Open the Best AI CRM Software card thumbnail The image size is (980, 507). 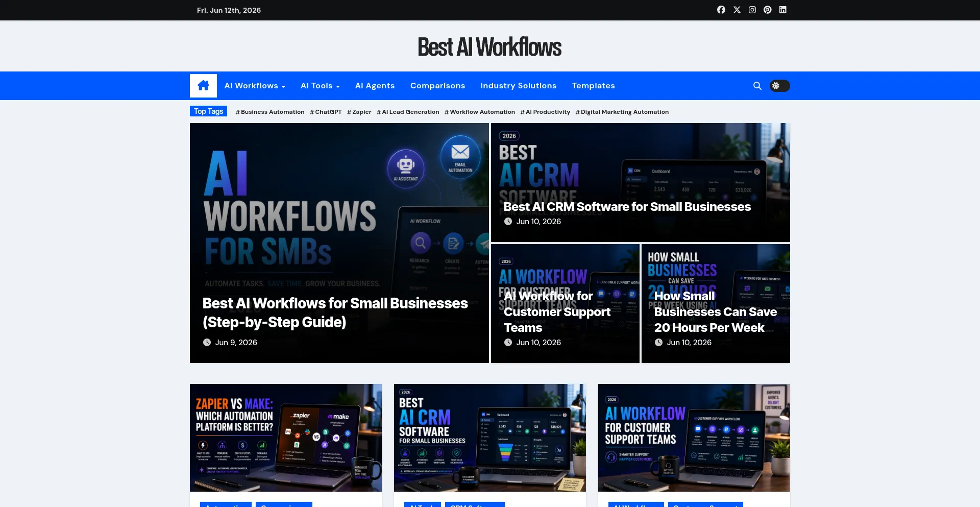point(490,438)
